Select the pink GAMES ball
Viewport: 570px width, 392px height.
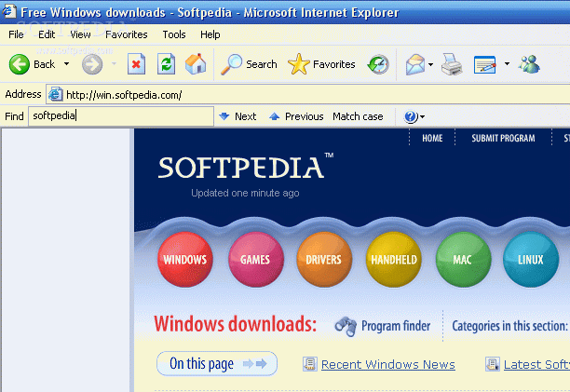pos(255,260)
